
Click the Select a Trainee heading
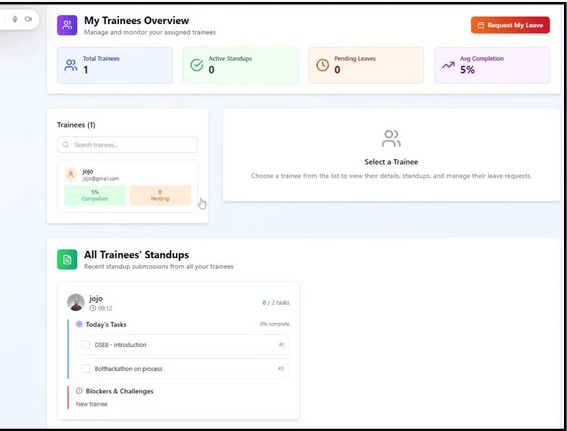pyautogui.click(x=391, y=162)
